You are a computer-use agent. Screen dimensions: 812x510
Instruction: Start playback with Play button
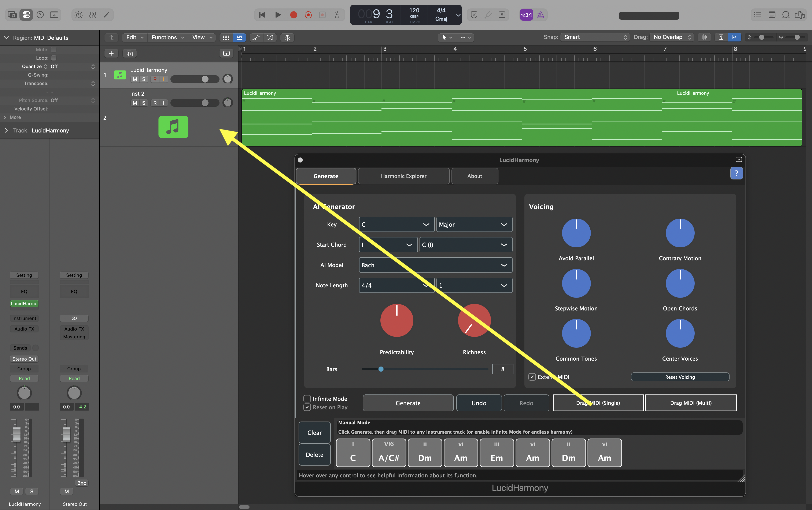click(278, 15)
